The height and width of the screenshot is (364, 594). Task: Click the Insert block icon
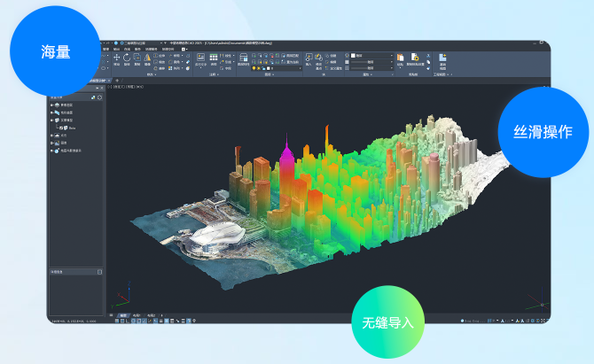(x=309, y=58)
